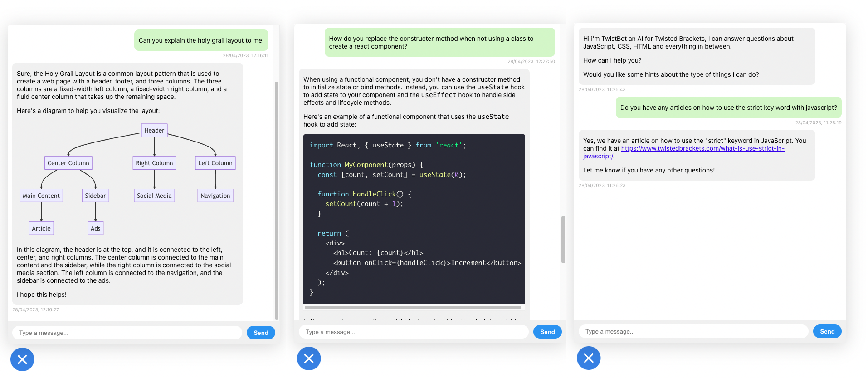
Task: Click timestamp 28/04/2023, 12:27:50
Action: [531, 62]
